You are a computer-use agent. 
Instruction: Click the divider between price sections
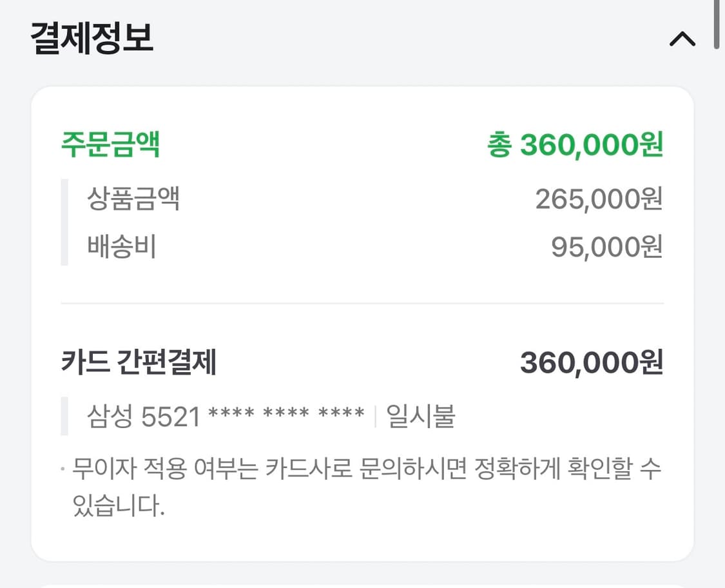[x=361, y=300]
